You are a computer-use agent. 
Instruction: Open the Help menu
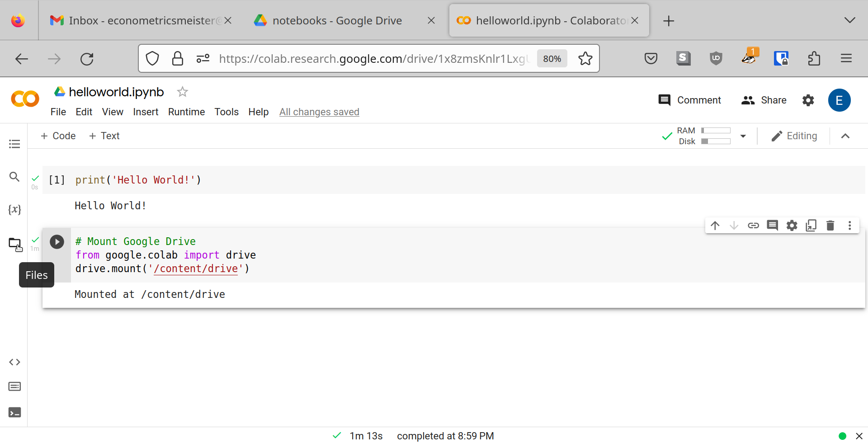tap(259, 112)
